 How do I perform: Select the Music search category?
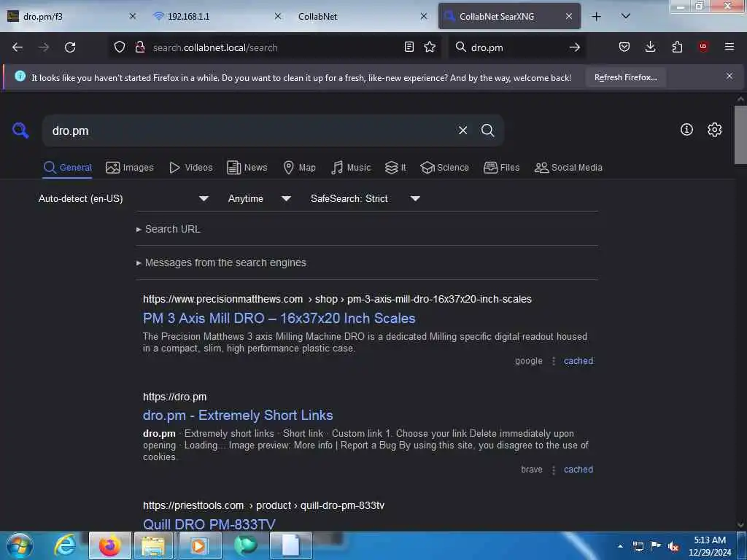(x=351, y=168)
